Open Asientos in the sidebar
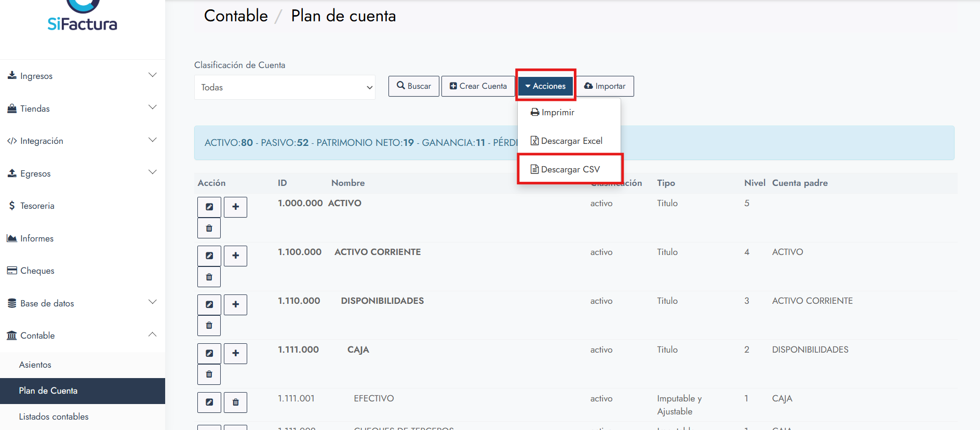 pyautogui.click(x=35, y=365)
